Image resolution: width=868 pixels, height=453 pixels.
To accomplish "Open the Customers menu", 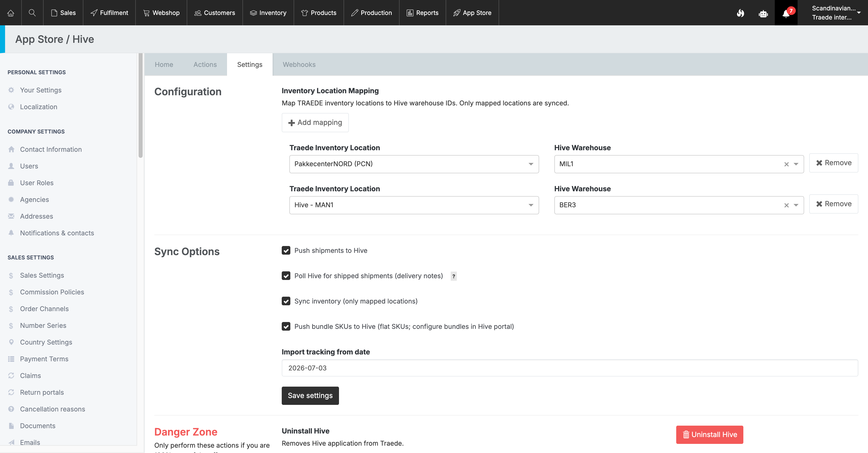I will (x=215, y=13).
